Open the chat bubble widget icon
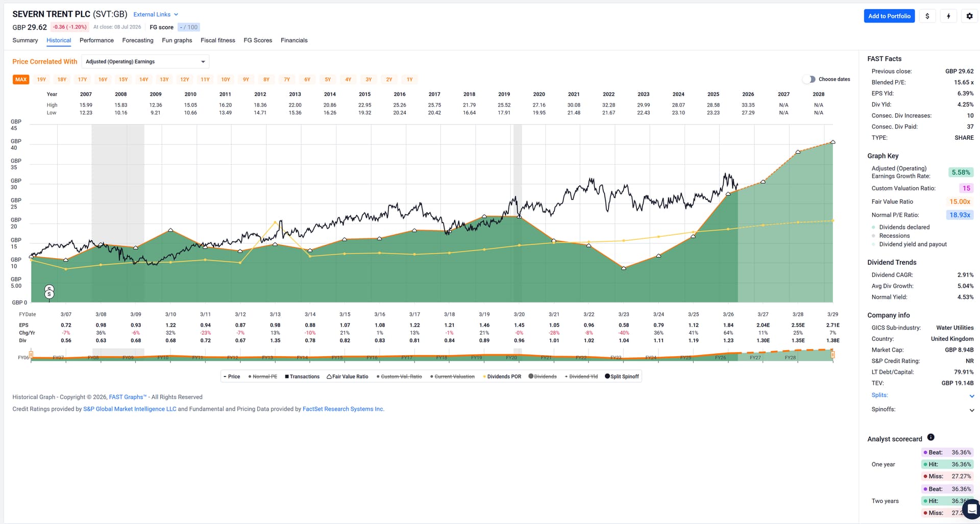 coord(972,509)
